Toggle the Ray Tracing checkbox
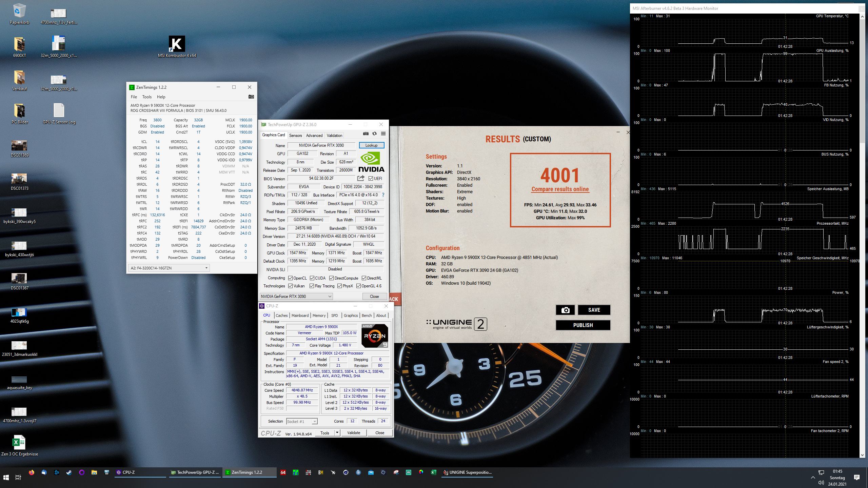Viewport: 868px width, 488px height. pos(312,286)
